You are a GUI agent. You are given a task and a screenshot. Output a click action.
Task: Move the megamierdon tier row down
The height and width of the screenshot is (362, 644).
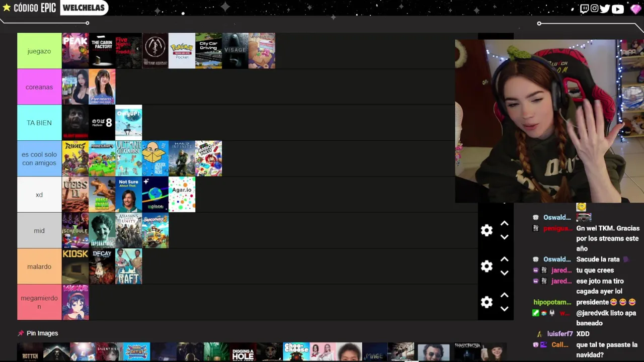(x=504, y=309)
